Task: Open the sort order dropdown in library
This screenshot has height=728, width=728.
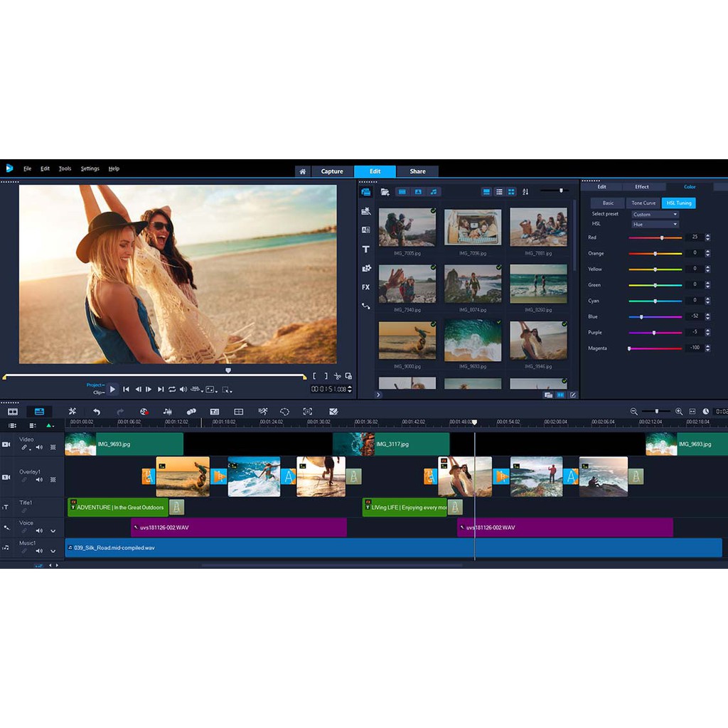Action: tap(526, 191)
